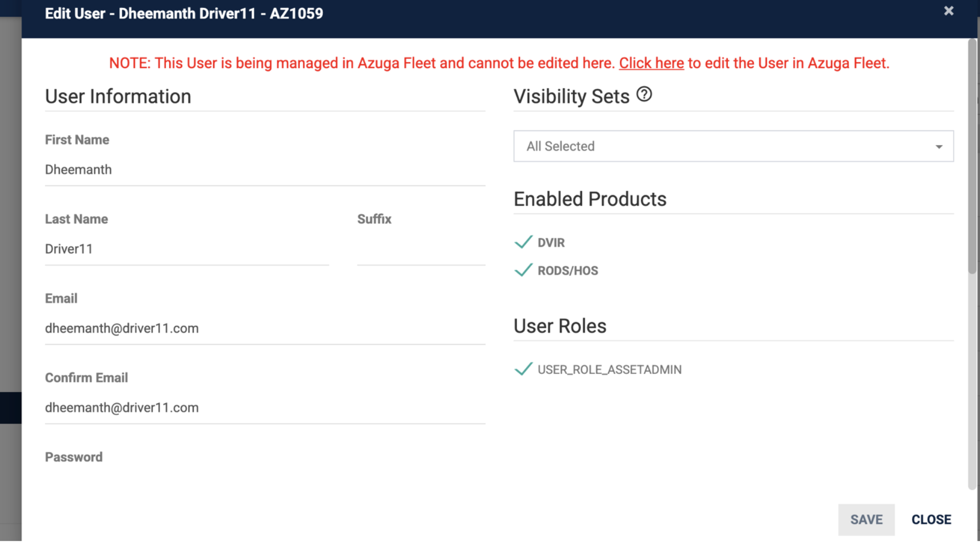Follow the Click here link

651,63
